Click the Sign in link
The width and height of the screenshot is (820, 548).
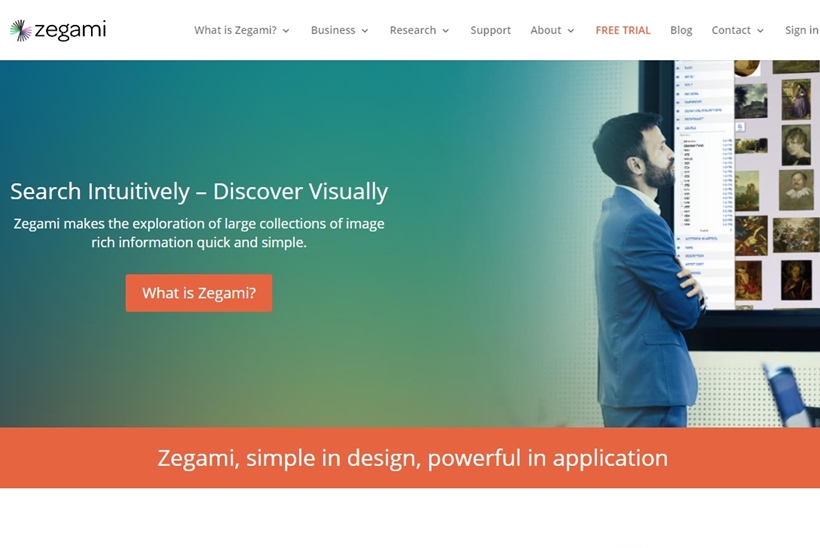pos(802,30)
